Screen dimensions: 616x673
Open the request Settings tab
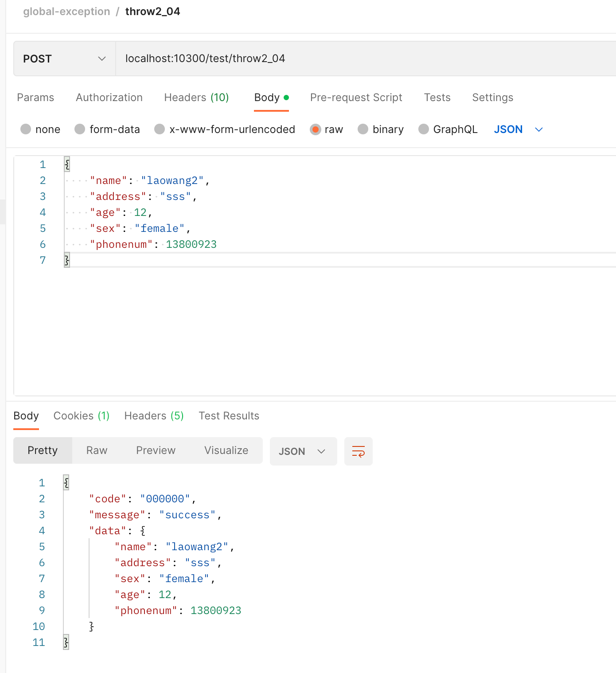click(x=492, y=98)
